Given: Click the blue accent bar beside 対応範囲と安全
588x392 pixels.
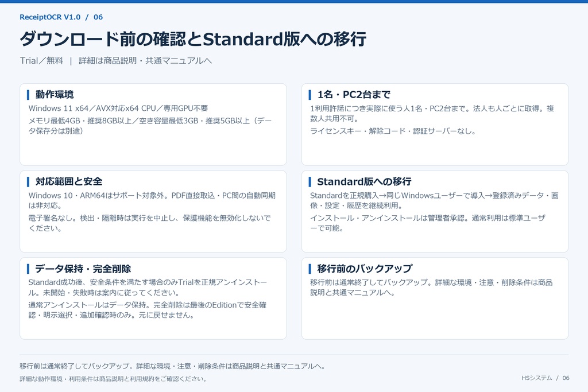Looking at the screenshot, I should pyautogui.click(x=28, y=182).
